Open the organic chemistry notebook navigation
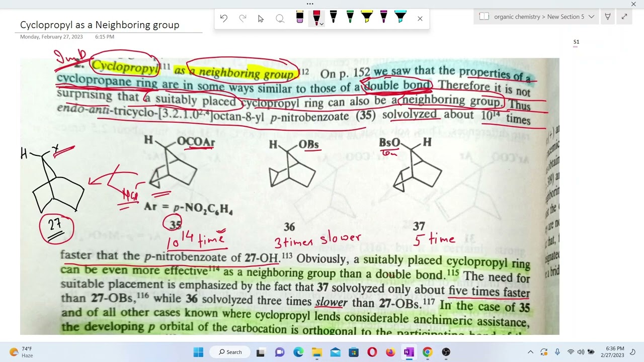The width and height of the screenshot is (644, 362). click(x=537, y=17)
